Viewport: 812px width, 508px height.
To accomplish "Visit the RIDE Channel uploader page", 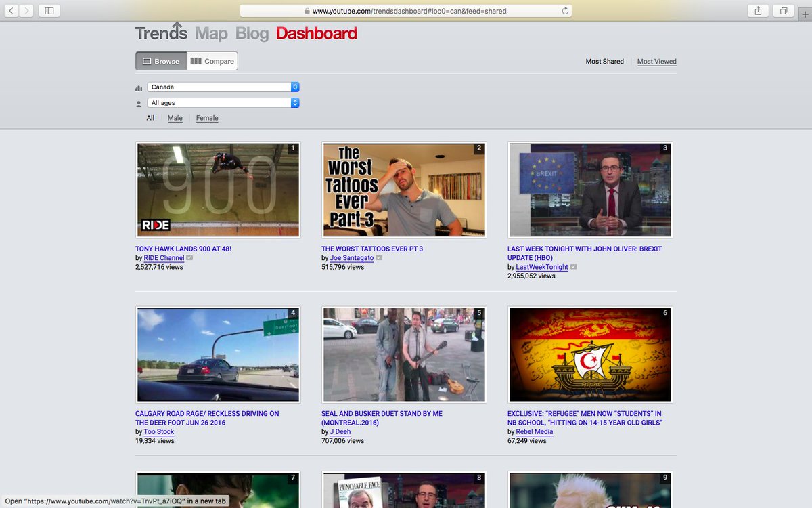I will tap(164, 258).
